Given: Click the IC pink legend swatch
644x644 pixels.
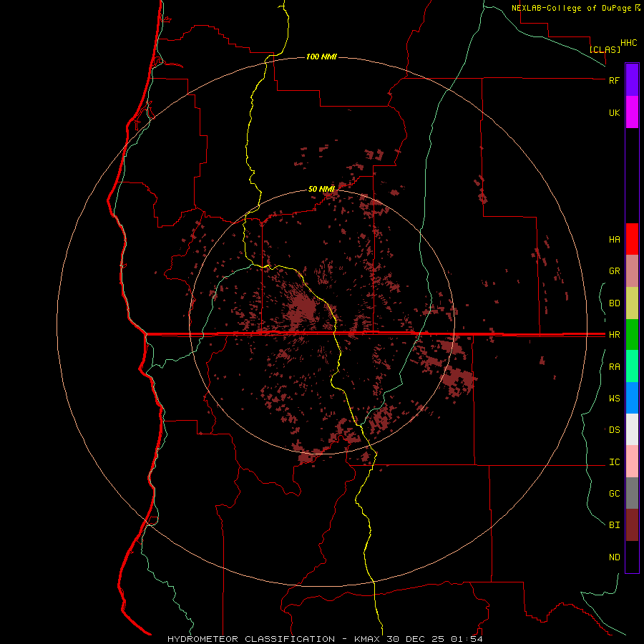Looking at the screenshot, I should (632, 462).
